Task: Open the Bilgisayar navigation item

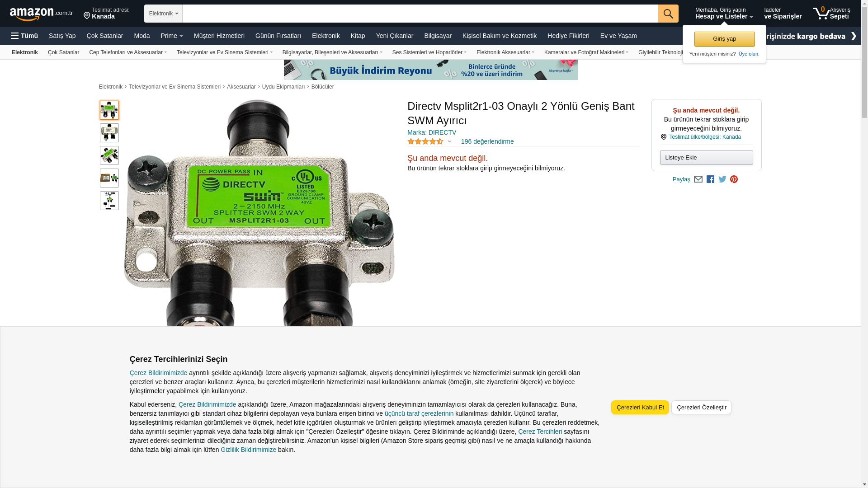Action: point(438,36)
